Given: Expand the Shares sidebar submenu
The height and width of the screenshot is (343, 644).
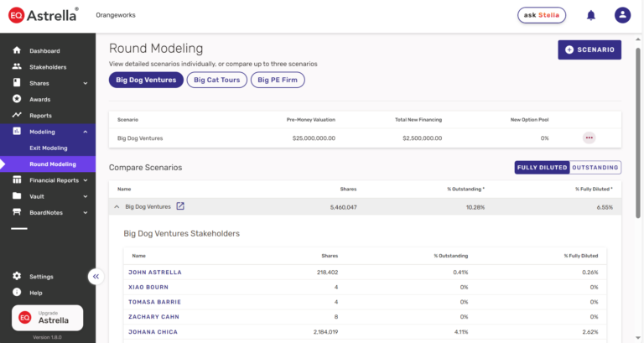Looking at the screenshot, I should pos(86,83).
